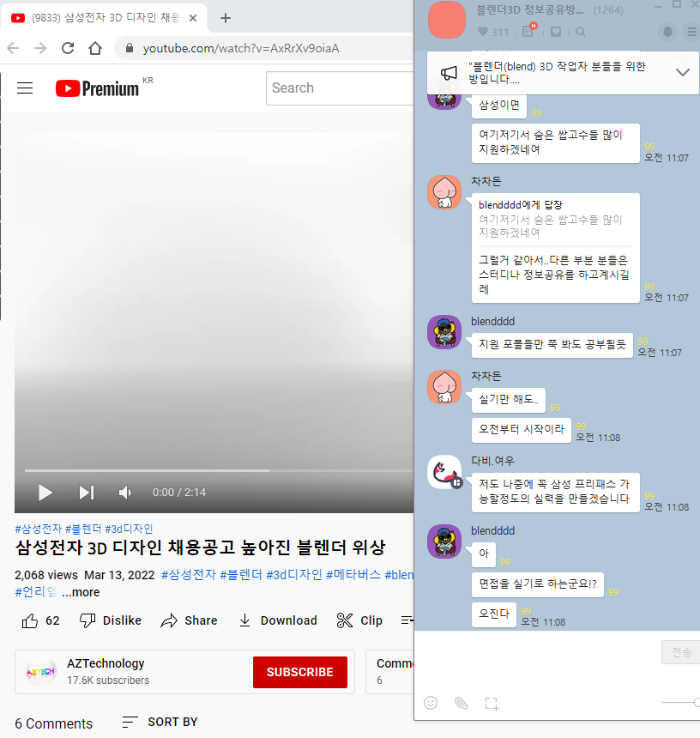This screenshot has width=700, height=738.
Task: Seek on the video progress bar
Action: click(x=219, y=470)
